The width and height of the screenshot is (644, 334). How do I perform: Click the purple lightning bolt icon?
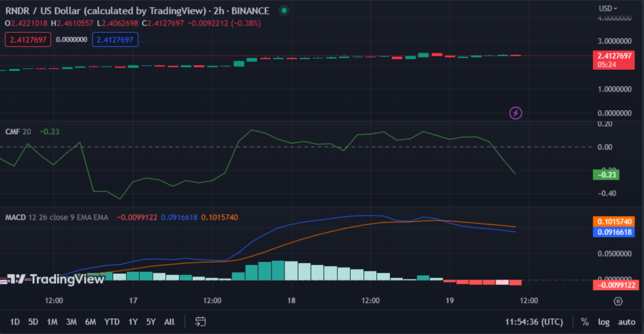coord(515,113)
